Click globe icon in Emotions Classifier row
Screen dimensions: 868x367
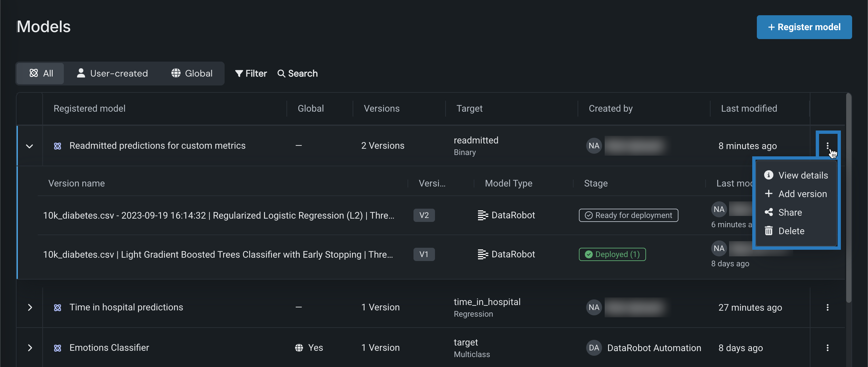(x=299, y=348)
